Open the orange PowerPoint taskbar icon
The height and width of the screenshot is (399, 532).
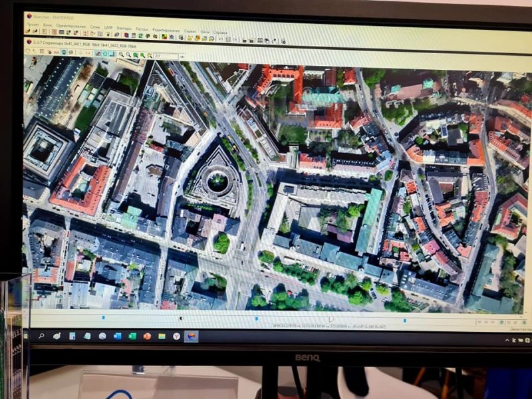point(147,336)
